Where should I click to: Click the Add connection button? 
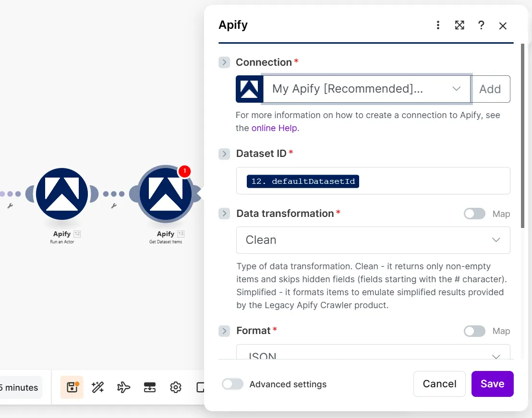pyautogui.click(x=490, y=89)
